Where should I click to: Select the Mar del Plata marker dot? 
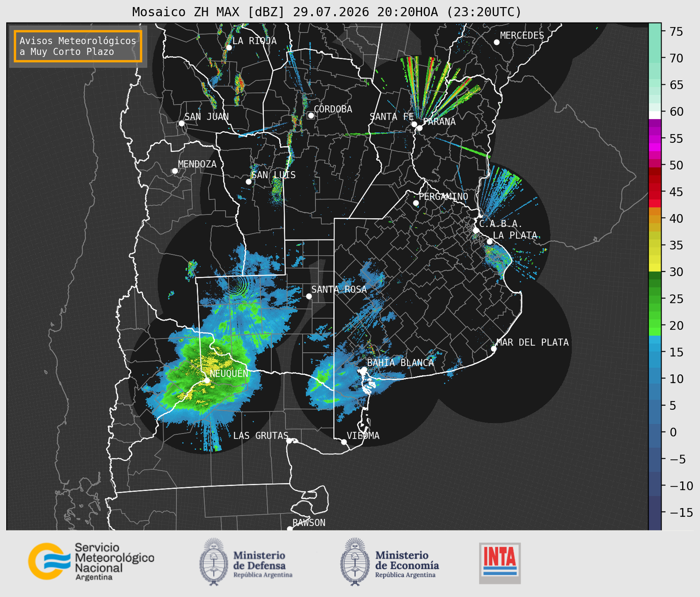click(x=494, y=349)
